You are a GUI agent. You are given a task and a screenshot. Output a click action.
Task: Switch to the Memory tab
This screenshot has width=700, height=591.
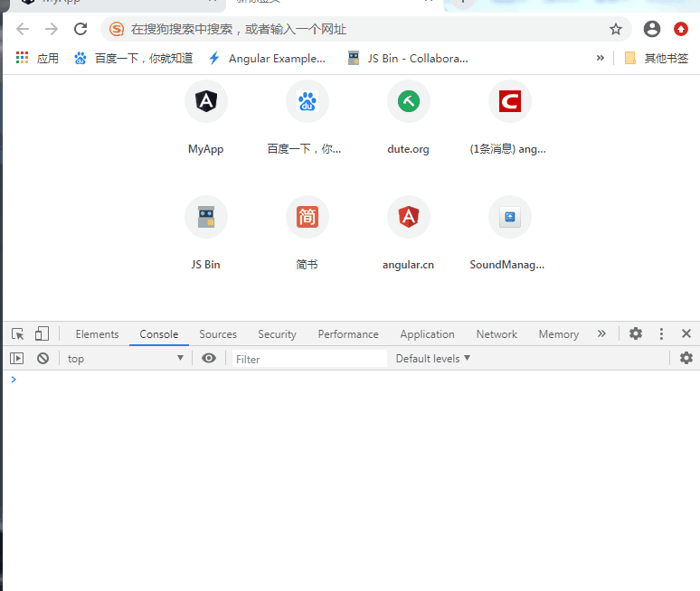559,334
